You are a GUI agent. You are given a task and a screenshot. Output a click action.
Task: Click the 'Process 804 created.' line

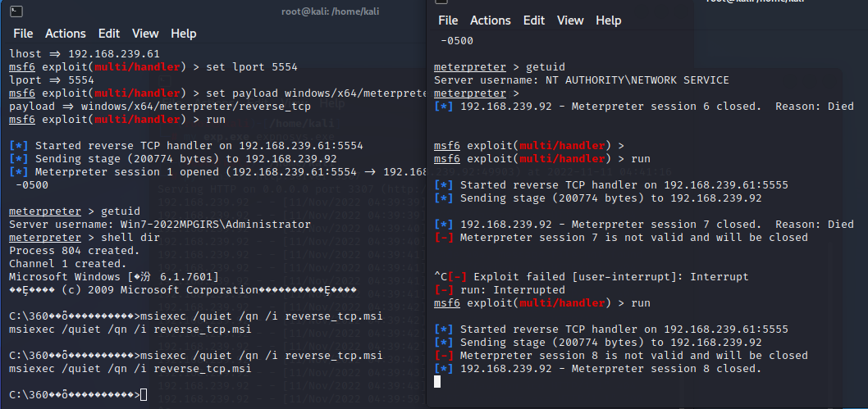coord(75,251)
